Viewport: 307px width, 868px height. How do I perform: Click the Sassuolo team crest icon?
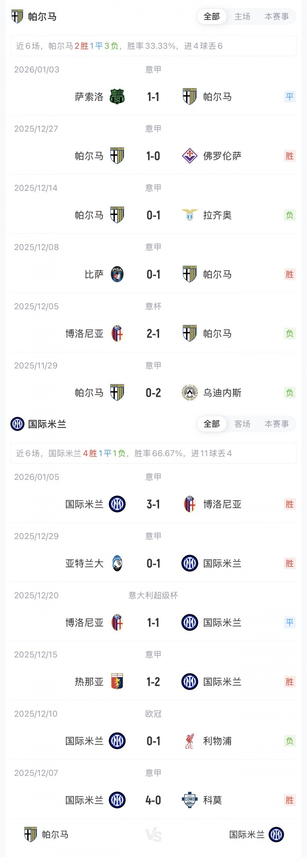(x=117, y=97)
